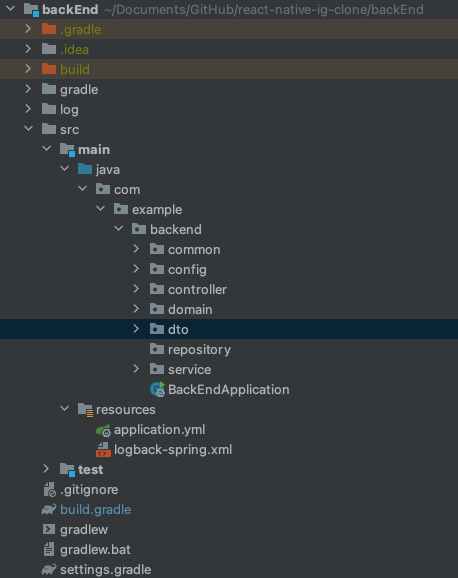Click the project path ~/Documents/GitHub/react-native-ig-clone/backEnd
Image resolution: width=458 pixels, height=578 pixels.
point(264,10)
